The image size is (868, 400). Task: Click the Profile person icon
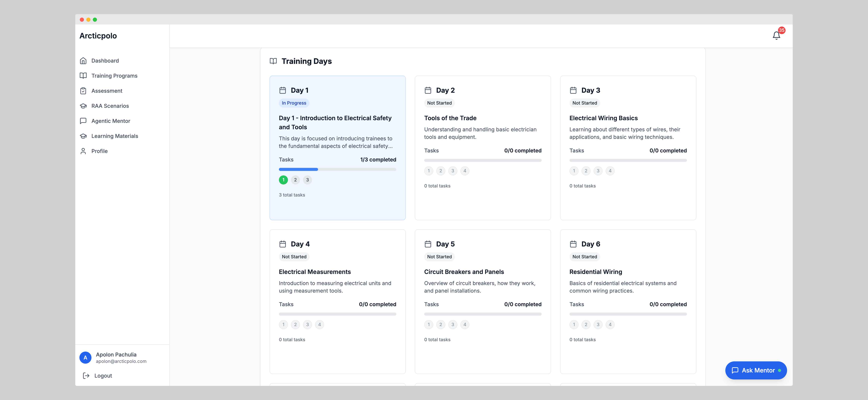(83, 151)
